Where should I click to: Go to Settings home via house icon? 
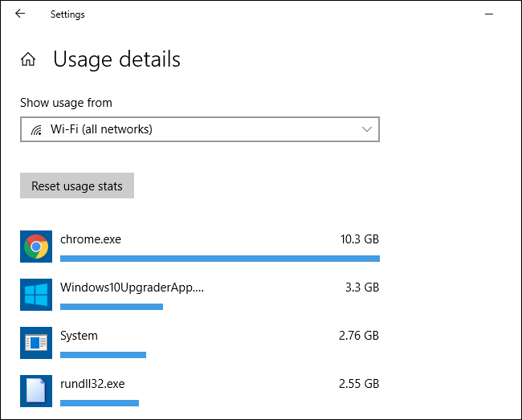coord(28,59)
